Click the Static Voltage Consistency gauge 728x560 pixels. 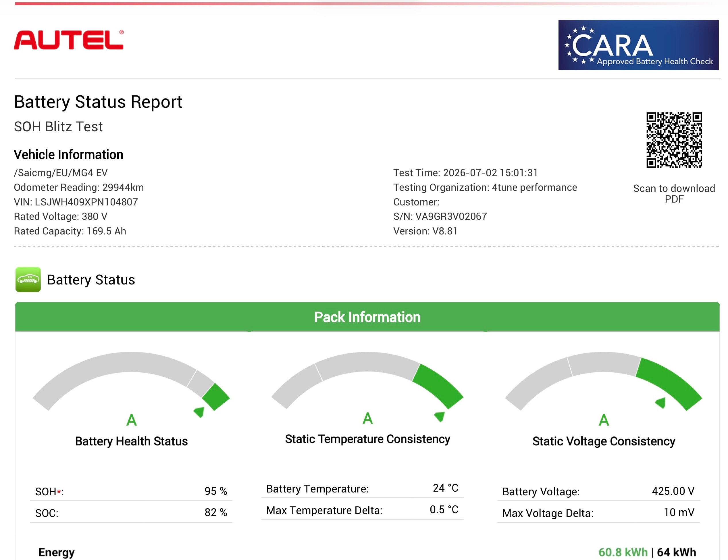tap(603, 381)
